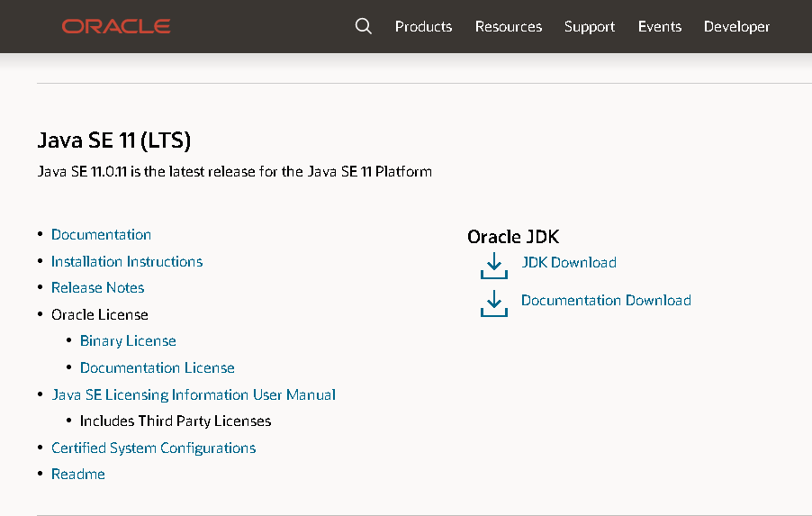The width and height of the screenshot is (812, 516).
Task: Open the Developer menu
Action: (x=736, y=27)
